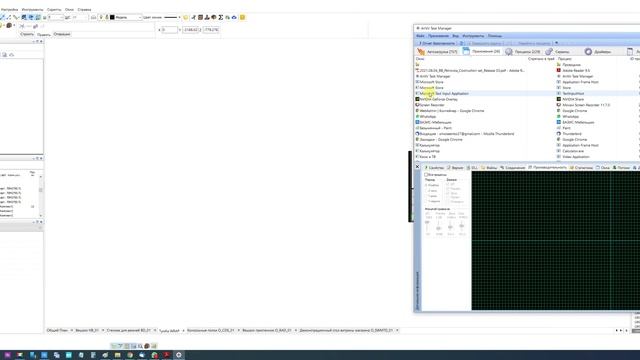The height and width of the screenshot is (360, 640).
Task: Sort by the Процесс column header
Action: (564, 59)
